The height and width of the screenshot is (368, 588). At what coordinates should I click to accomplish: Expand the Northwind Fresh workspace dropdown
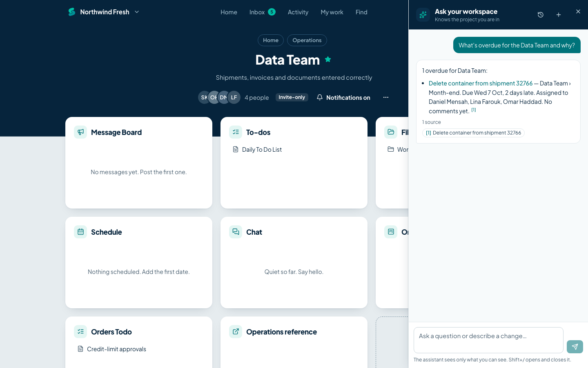pos(137,12)
